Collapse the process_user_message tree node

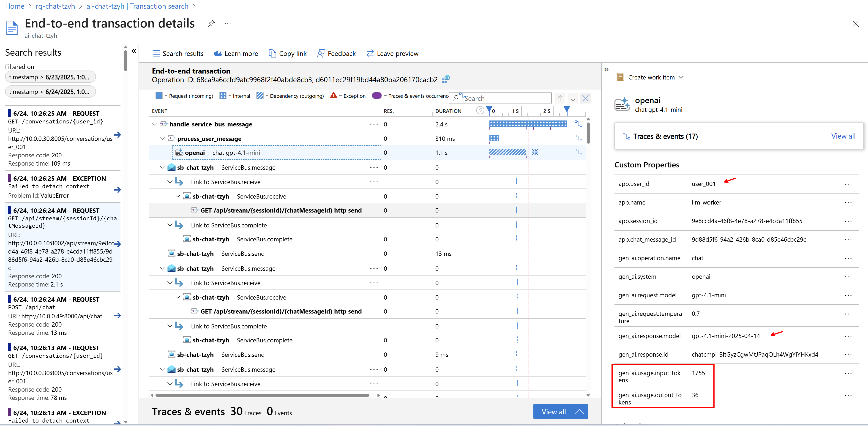tap(162, 138)
